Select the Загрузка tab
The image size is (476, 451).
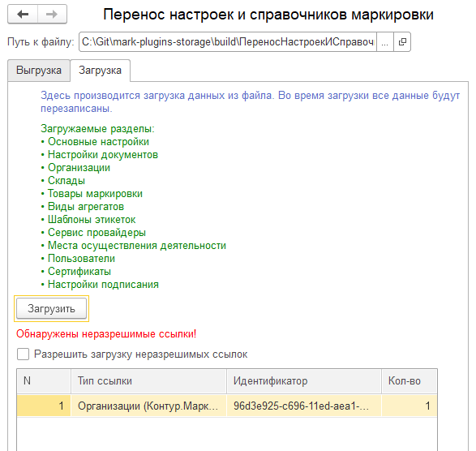[x=101, y=71]
